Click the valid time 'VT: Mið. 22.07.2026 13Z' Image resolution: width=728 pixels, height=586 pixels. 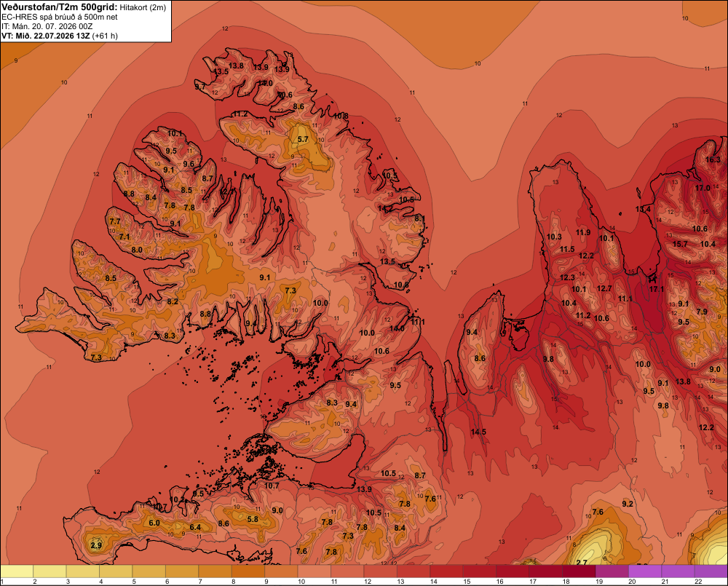pos(46,36)
